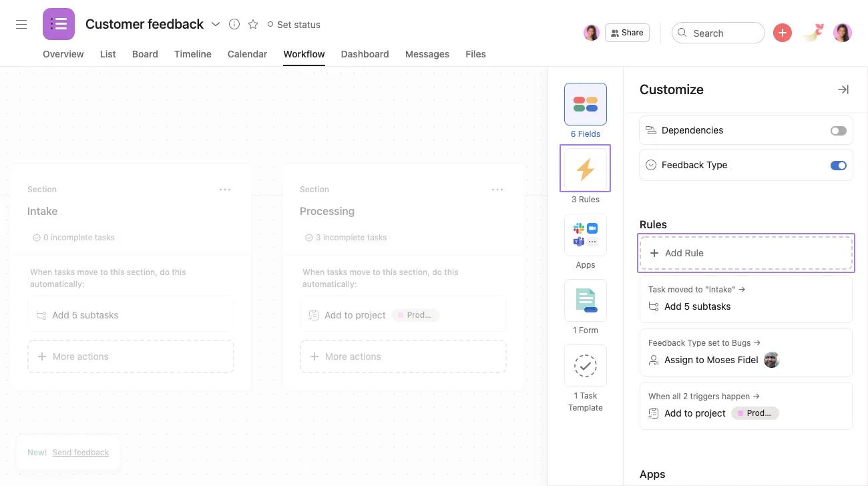Open the 6 Fields panel
The image size is (868, 486).
point(585,104)
